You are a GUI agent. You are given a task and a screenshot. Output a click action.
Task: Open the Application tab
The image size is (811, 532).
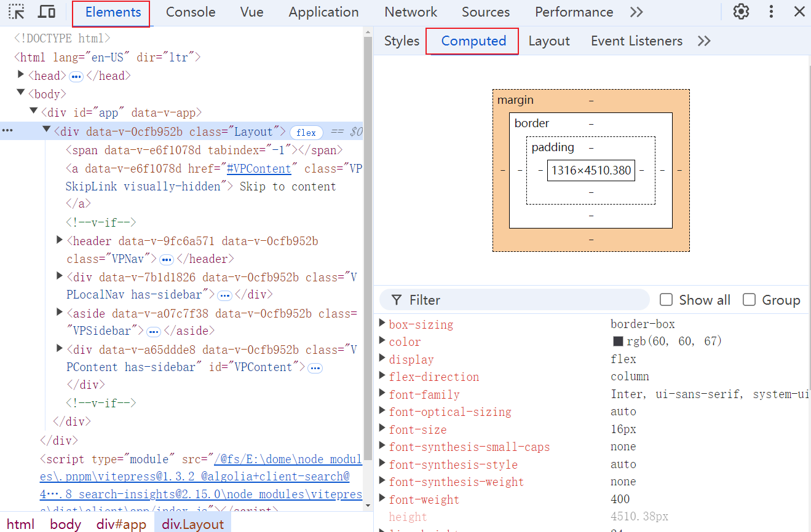(x=323, y=12)
